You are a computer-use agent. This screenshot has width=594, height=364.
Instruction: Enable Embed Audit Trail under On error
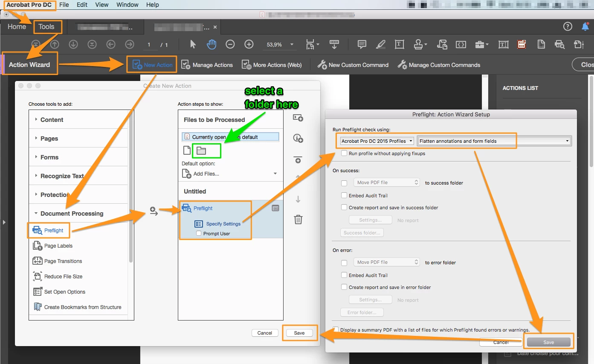pos(344,275)
